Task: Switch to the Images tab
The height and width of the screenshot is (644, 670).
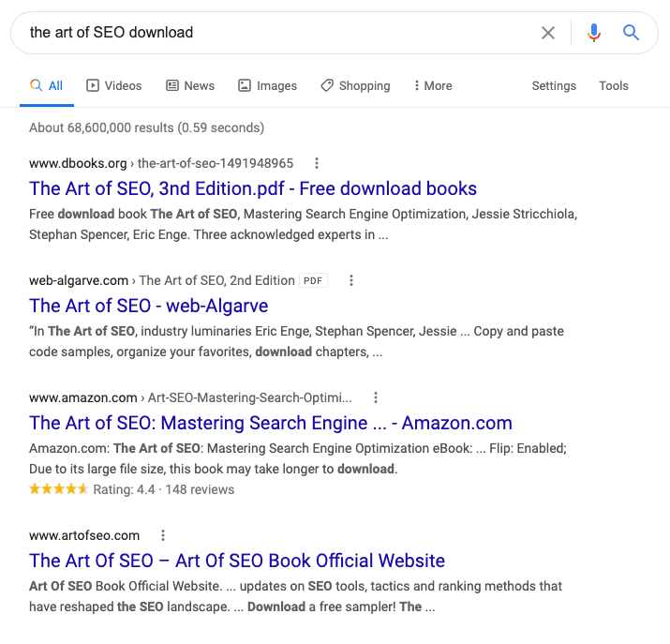Action: [x=267, y=86]
